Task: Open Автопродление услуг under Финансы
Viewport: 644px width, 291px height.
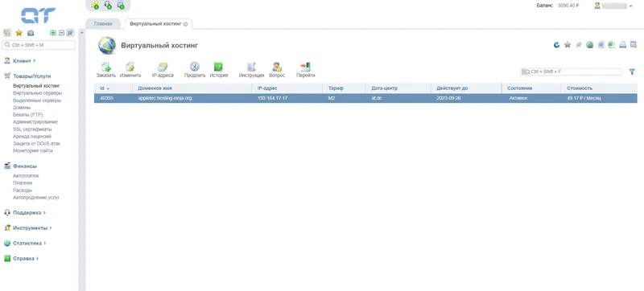Action: tap(36, 197)
